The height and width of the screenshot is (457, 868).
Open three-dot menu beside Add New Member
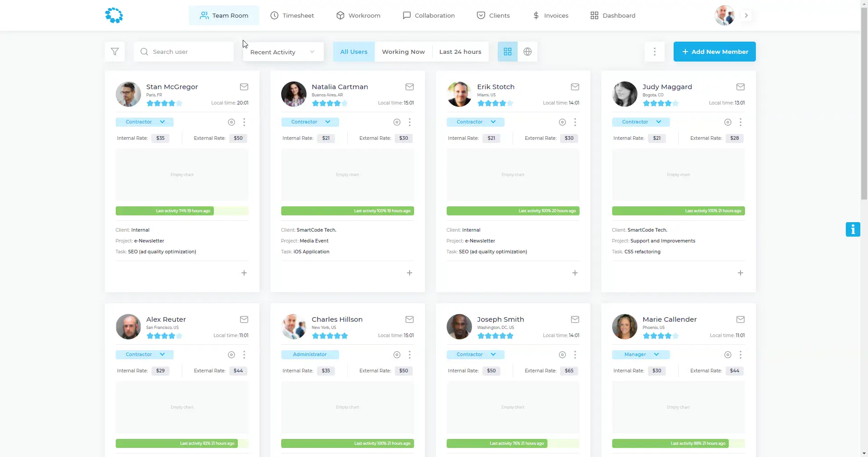click(x=654, y=52)
